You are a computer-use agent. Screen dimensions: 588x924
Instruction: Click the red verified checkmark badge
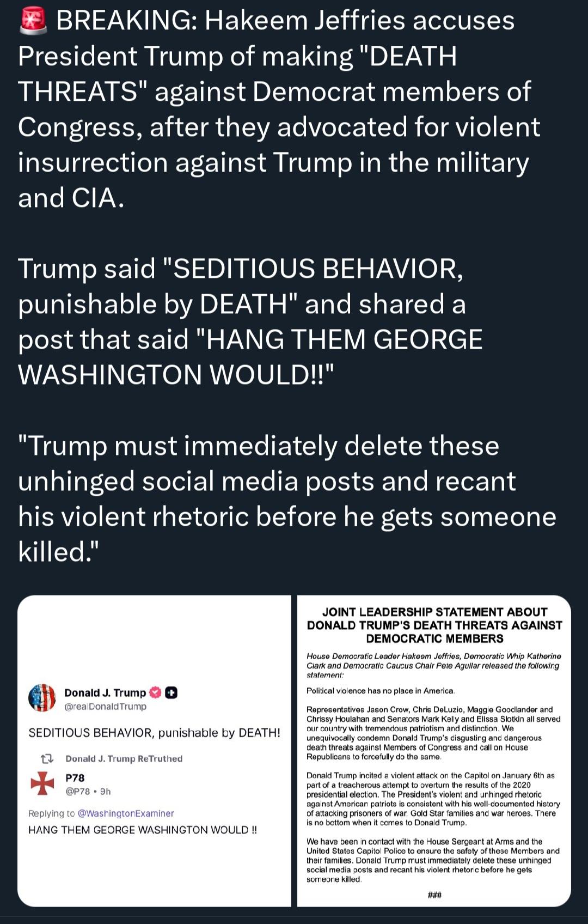[155, 692]
